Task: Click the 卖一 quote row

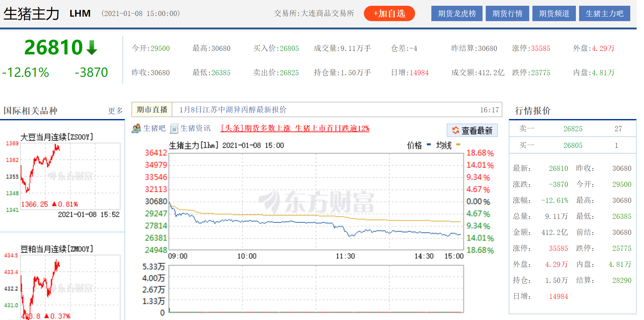Action: tap(572, 129)
